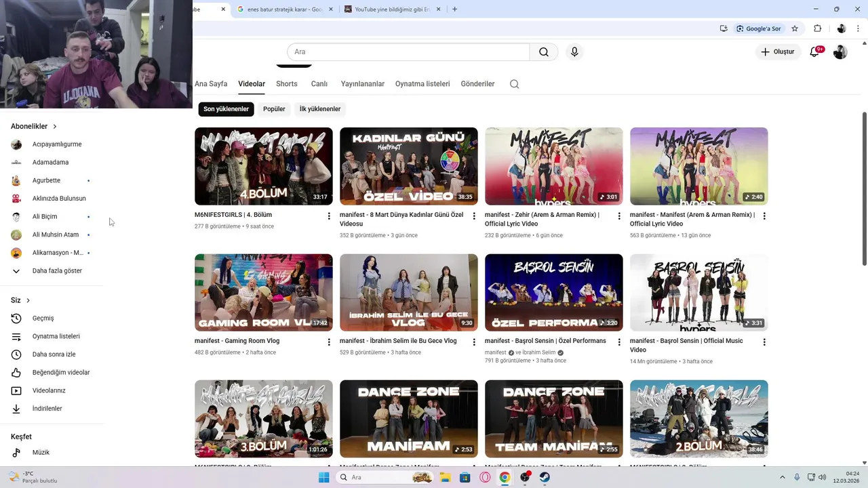The height and width of the screenshot is (488, 868).
Task: Open the 2.Bölüm video thumbnail
Action: tap(699, 419)
